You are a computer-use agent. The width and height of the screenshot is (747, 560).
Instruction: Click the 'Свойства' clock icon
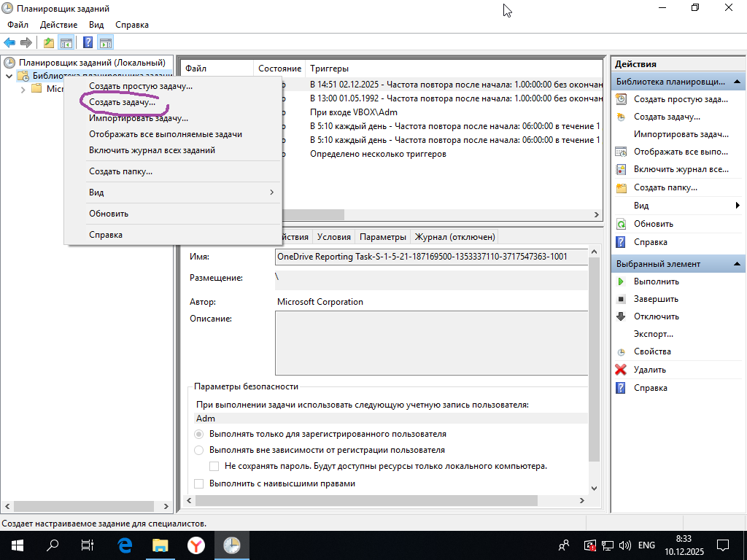[x=621, y=352]
